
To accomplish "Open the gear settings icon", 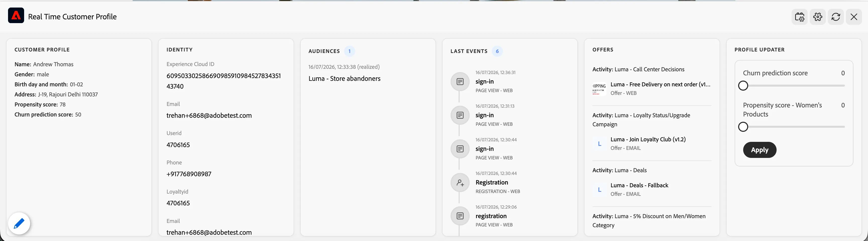I will [818, 17].
